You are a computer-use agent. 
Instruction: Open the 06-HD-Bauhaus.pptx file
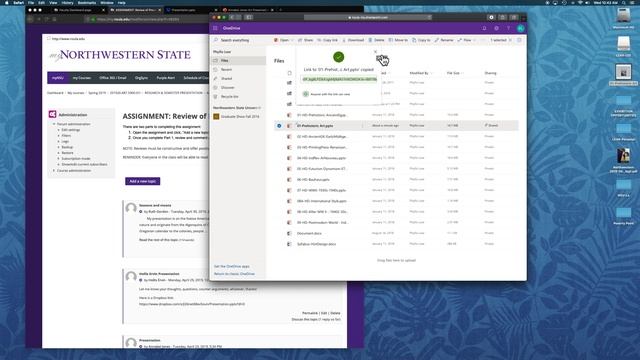(x=313, y=180)
